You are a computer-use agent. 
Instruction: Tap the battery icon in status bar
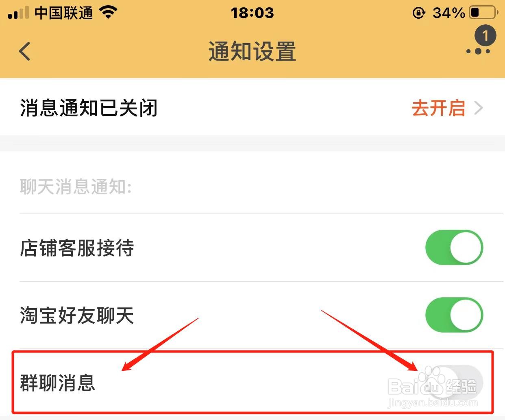[x=483, y=13]
